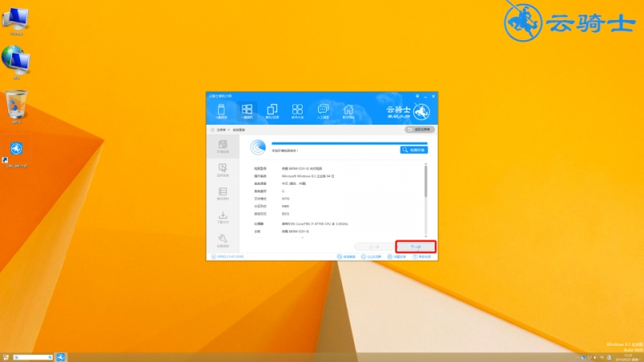This screenshot has width=644, height=362.
Task: Click the system tray clock and date
Action: [x=629, y=357]
